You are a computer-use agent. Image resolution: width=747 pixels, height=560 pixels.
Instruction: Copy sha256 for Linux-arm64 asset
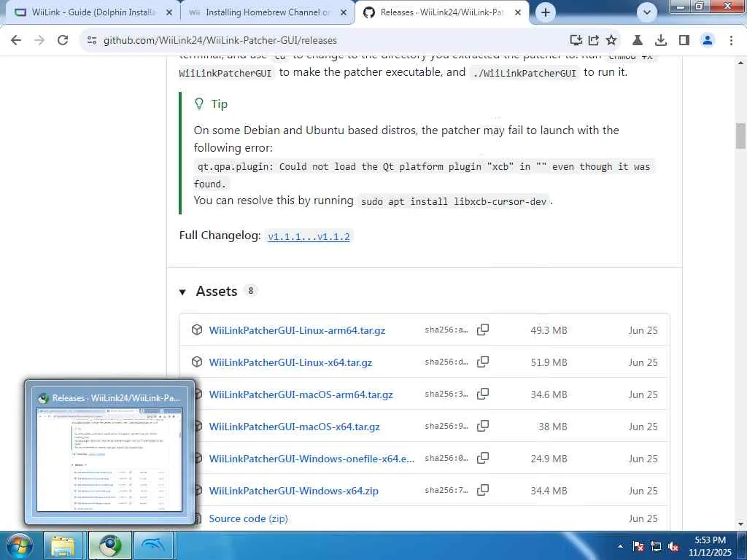[x=483, y=330]
